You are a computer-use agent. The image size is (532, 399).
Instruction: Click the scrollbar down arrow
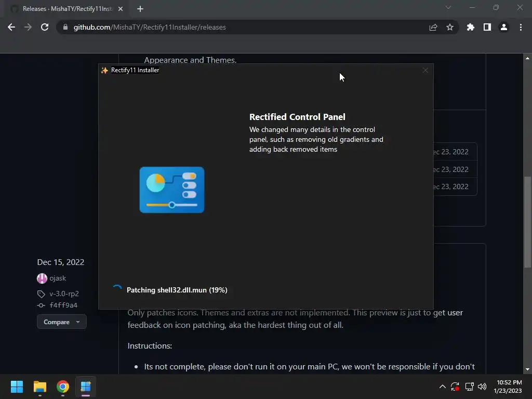(527, 369)
